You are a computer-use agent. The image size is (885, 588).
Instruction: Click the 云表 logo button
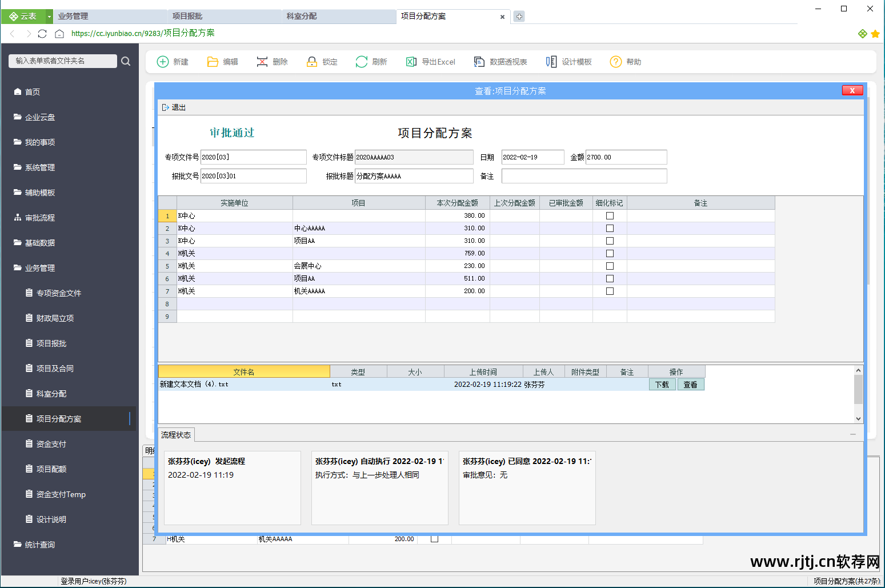point(23,17)
